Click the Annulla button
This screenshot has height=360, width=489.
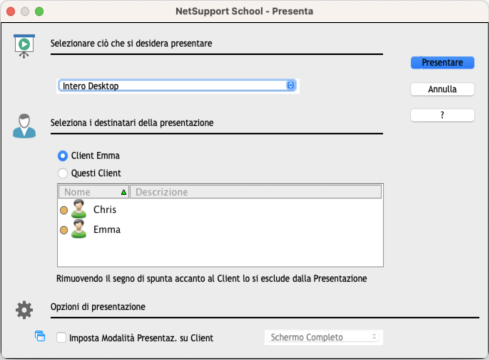(442, 89)
